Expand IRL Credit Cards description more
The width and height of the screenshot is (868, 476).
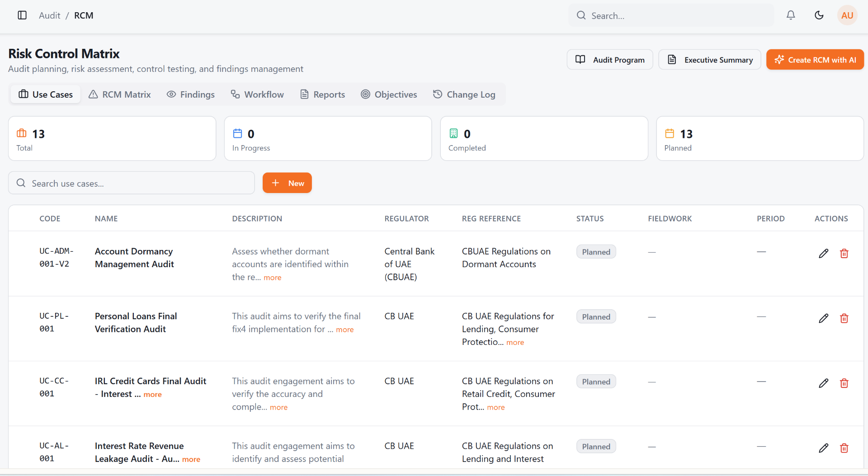[x=278, y=407]
